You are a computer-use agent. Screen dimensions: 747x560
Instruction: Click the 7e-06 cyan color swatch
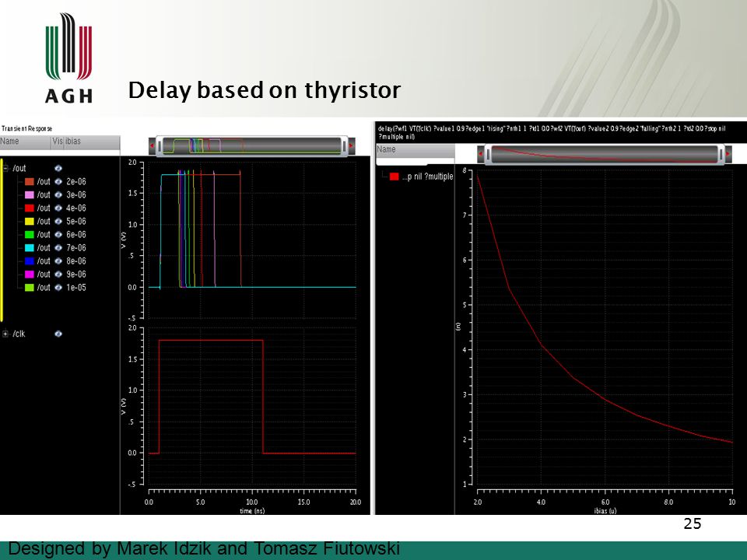[x=29, y=247]
